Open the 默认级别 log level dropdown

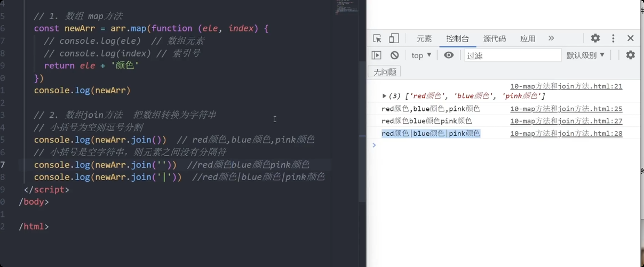pyautogui.click(x=586, y=55)
